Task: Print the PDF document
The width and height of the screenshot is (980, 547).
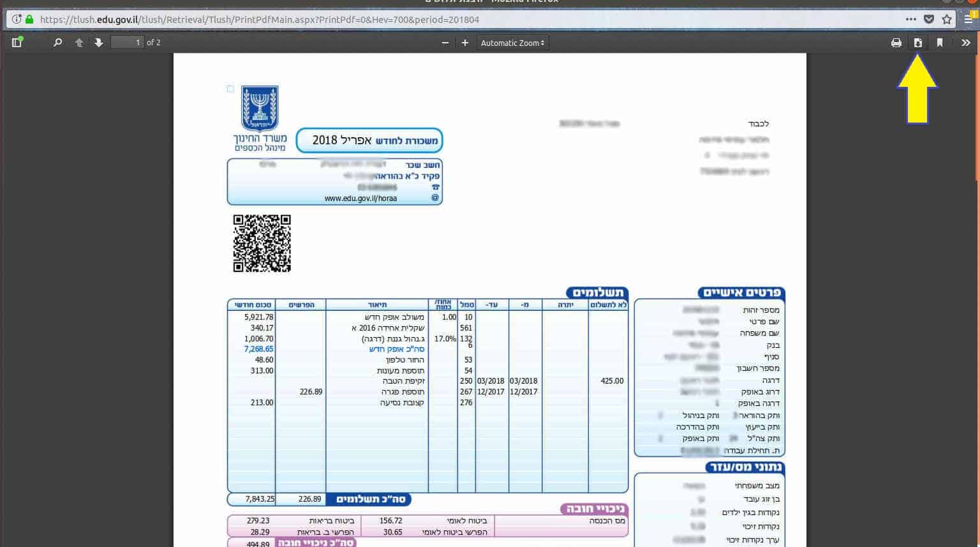Action: click(x=896, y=43)
